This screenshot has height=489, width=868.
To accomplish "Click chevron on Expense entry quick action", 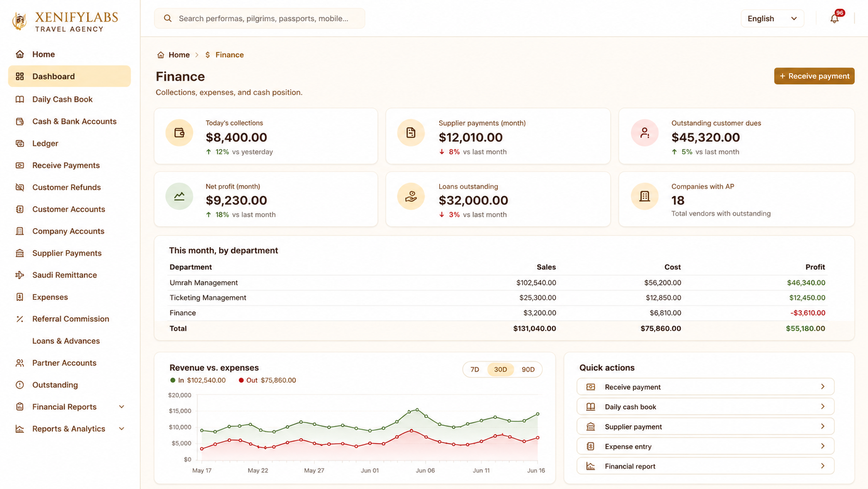I will [x=823, y=446].
